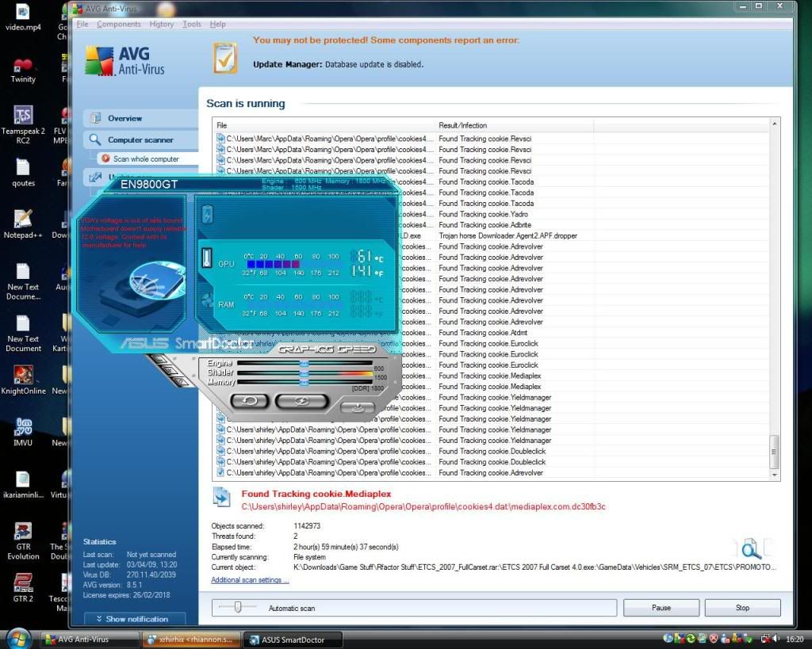Open the Windows Start orb
Image resolution: width=812 pixels, height=649 pixels.
[x=18, y=639]
